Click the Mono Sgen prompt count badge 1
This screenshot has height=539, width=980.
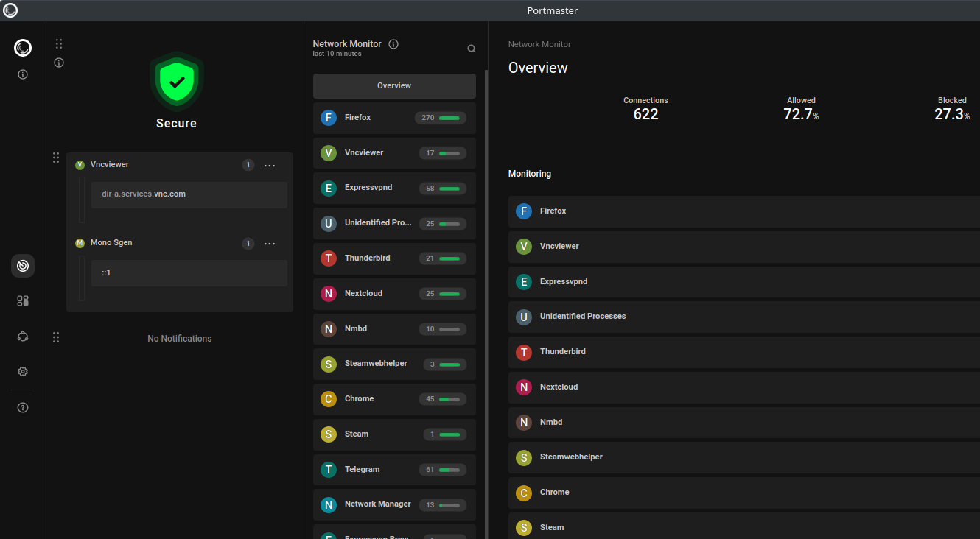pyautogui.click(x=248, y=244)
